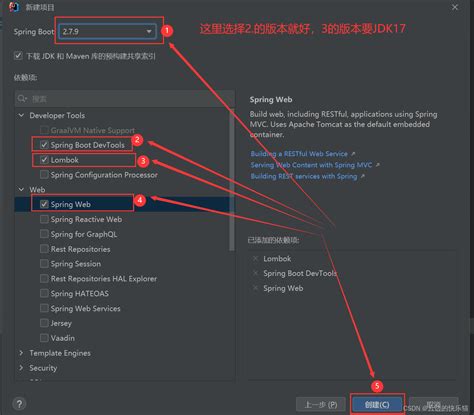Remove Lombok from added dependencies
474x415 pixels.
click(x=256, y=259)
